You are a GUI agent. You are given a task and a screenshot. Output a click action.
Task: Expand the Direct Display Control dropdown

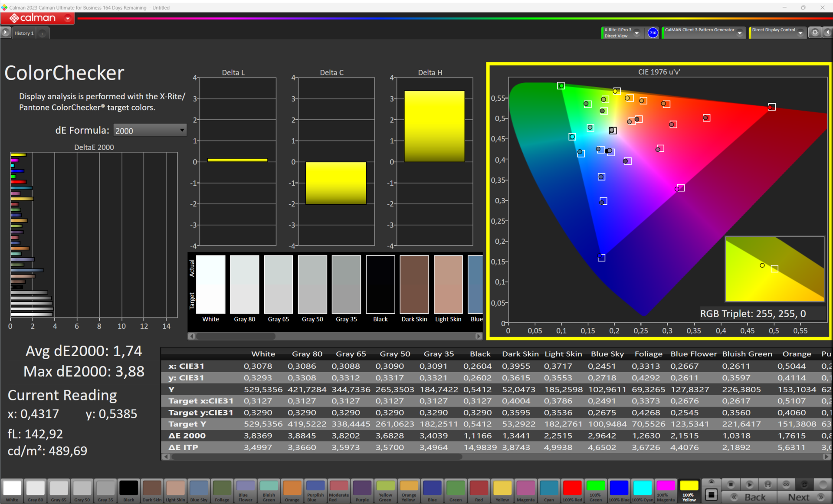pos(800,33)
